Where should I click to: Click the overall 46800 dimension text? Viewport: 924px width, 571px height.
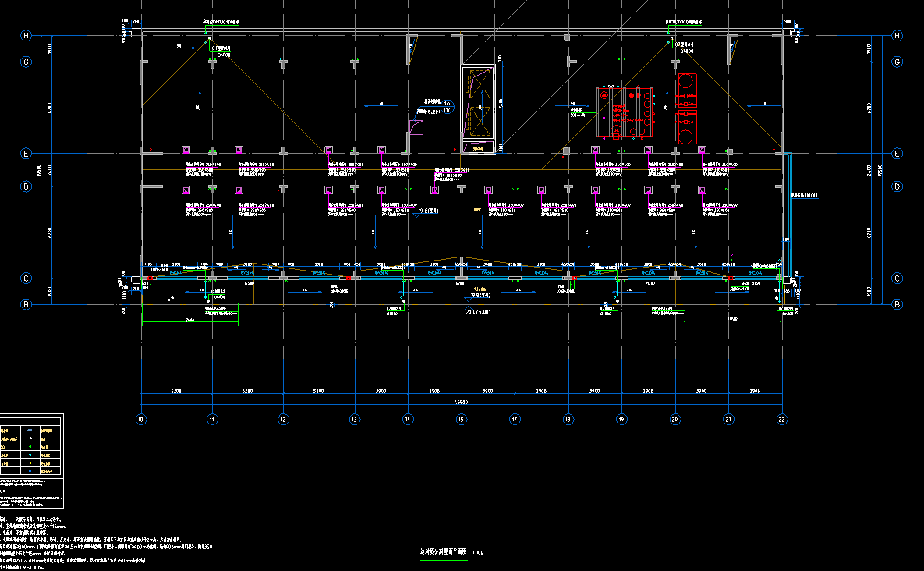[461, 402]
